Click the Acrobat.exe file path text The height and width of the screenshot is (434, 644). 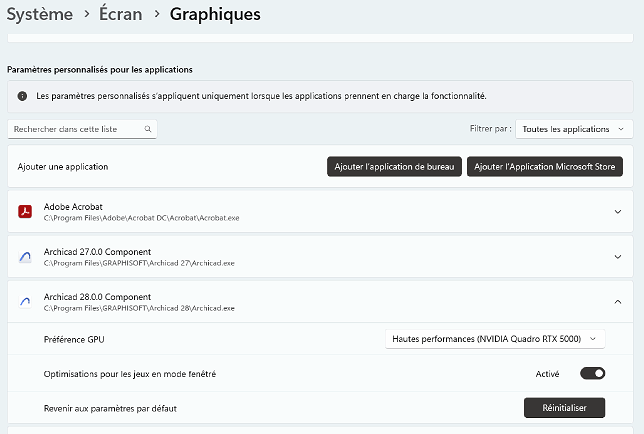point(141,218)
